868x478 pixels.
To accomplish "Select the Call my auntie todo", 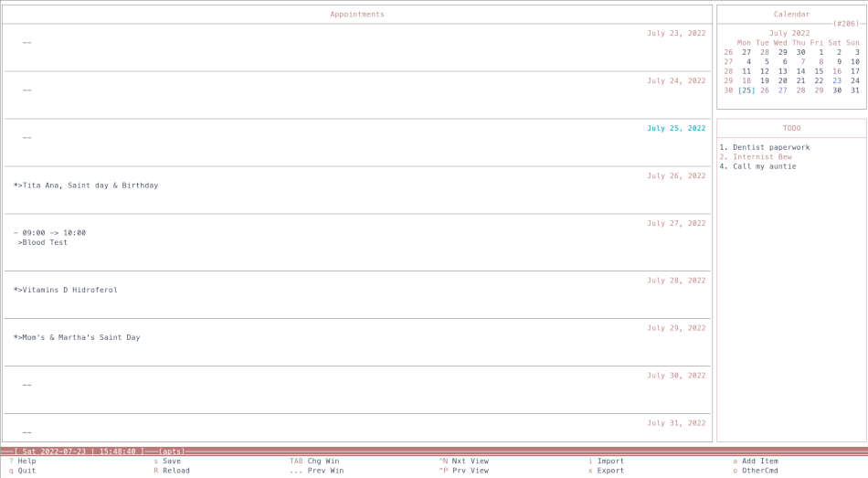I will [764, 166].
